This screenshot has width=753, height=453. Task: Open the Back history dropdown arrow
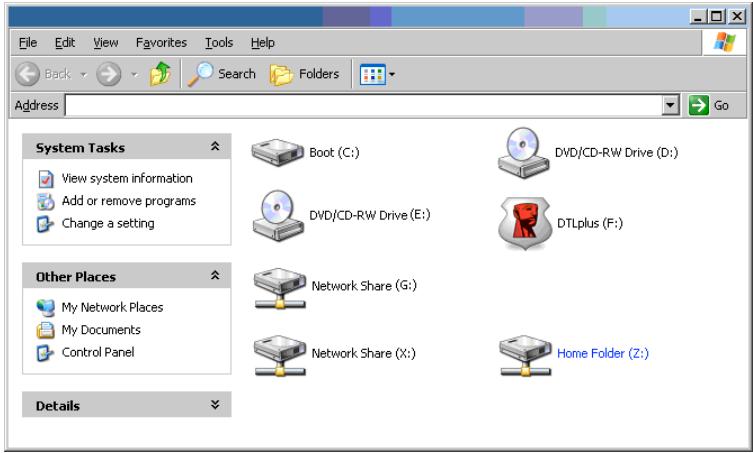click(x=84, y=74)
